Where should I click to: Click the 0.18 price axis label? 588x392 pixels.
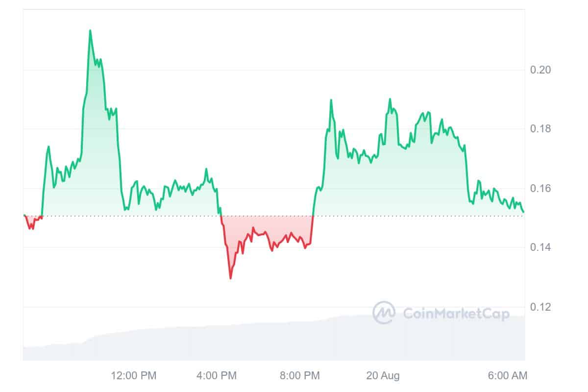coord(540,129)
